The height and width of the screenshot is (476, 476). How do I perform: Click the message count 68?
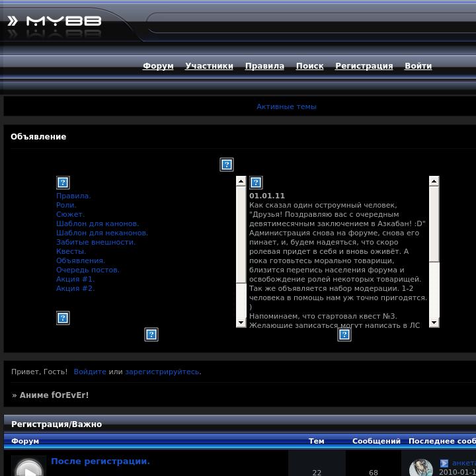coord(374,473)
